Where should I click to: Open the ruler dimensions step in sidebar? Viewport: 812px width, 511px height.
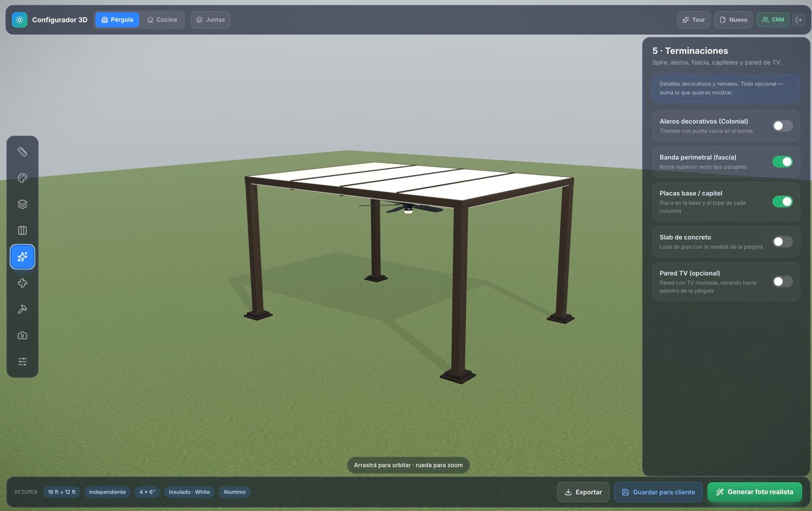click(22, 152)
